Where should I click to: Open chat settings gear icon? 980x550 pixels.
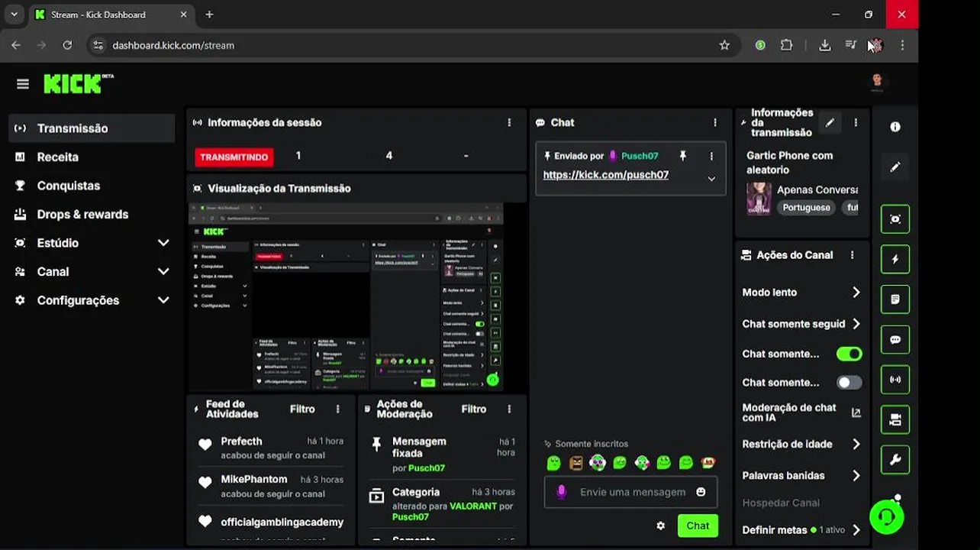click(661, 526)
